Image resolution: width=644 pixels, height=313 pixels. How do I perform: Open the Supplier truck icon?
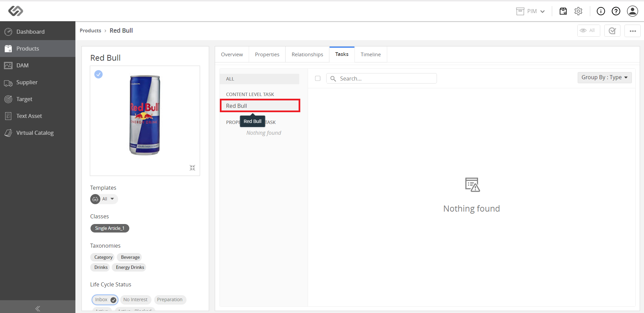point(8,83)
